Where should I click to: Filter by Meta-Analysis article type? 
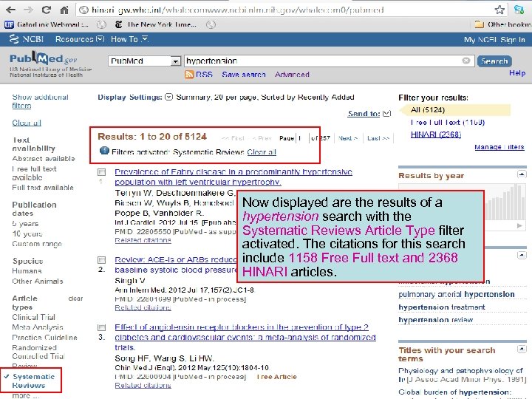coord(38,327)
